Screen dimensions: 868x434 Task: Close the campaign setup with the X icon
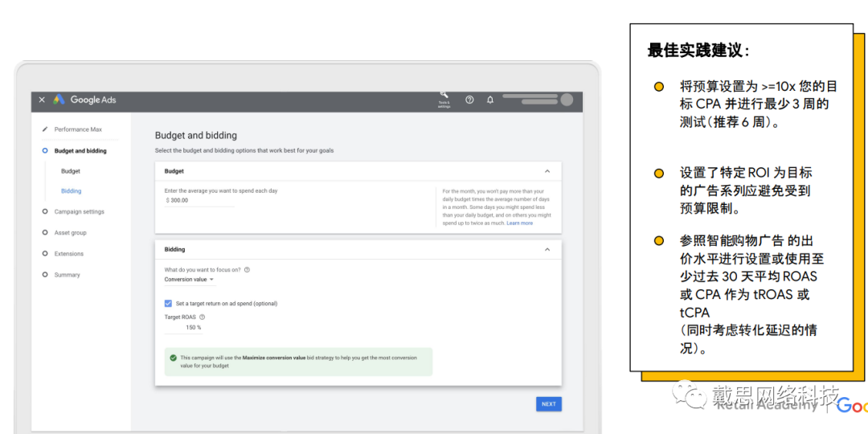point(42,100)
